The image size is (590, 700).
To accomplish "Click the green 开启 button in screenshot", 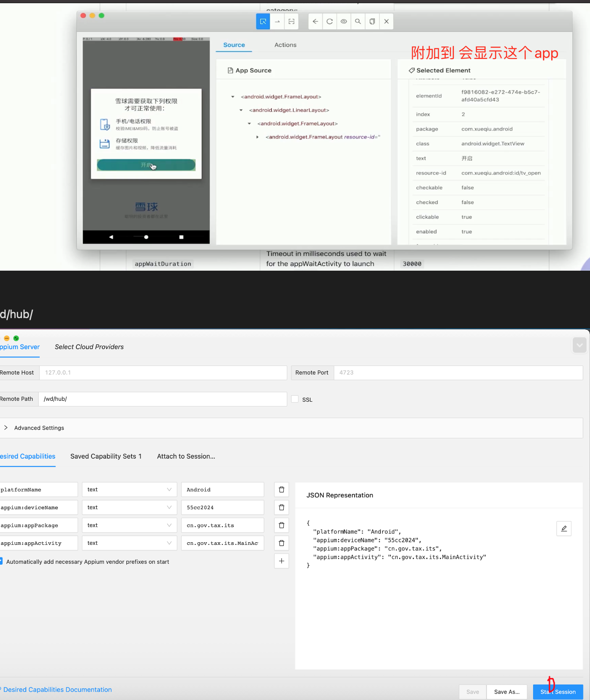I will point(146,165).
